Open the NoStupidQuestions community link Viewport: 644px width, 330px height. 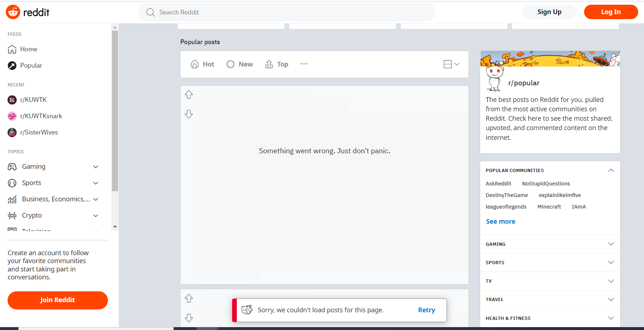point(546,184)
